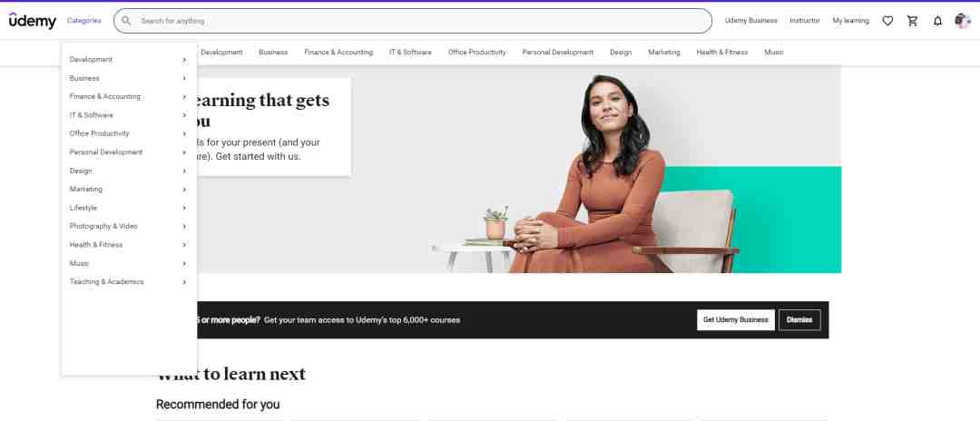
Task: Expand the Lifestyle submenu arrow
Action: click(184, 208)
